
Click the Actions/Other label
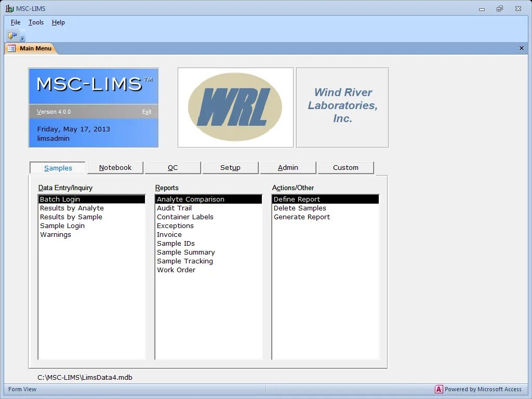[293, 188]
